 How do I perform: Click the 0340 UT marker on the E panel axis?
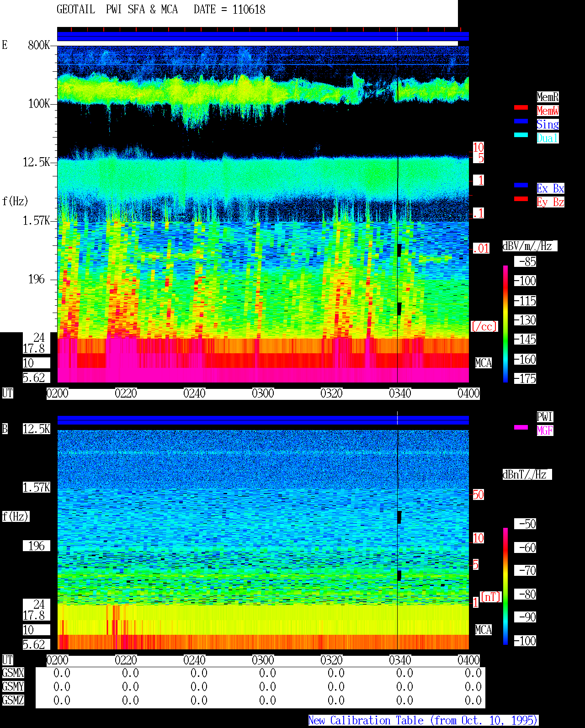(400, 393)
